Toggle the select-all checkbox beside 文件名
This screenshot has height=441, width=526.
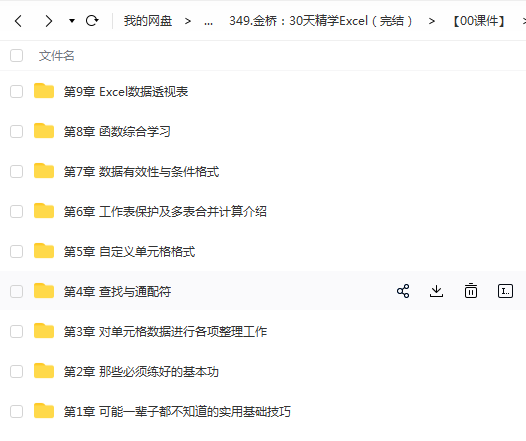pos(16,56)
